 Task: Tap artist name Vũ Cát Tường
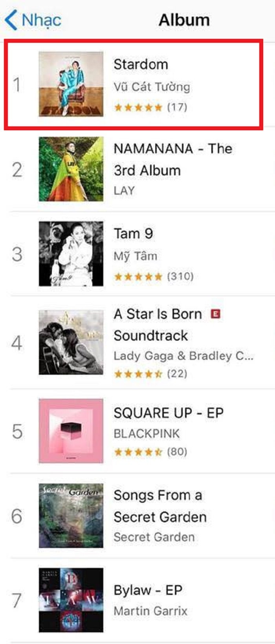[152, 87]
